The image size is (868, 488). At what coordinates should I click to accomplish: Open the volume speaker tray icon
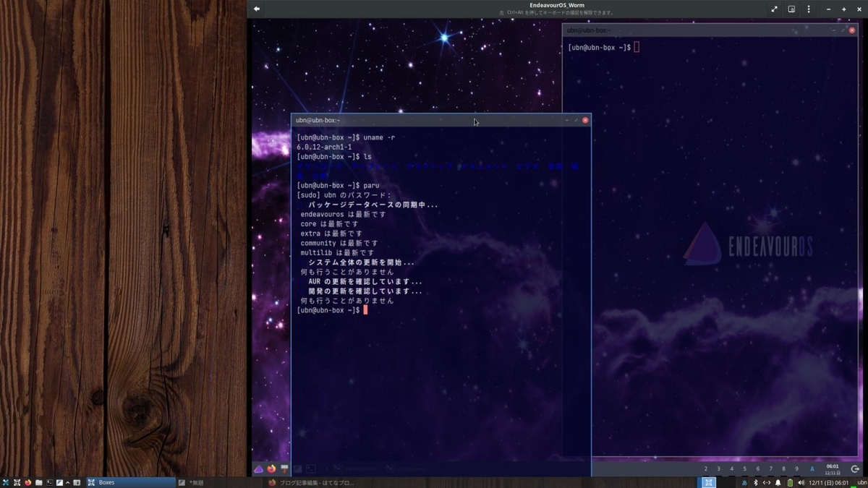tap(801, 483)
